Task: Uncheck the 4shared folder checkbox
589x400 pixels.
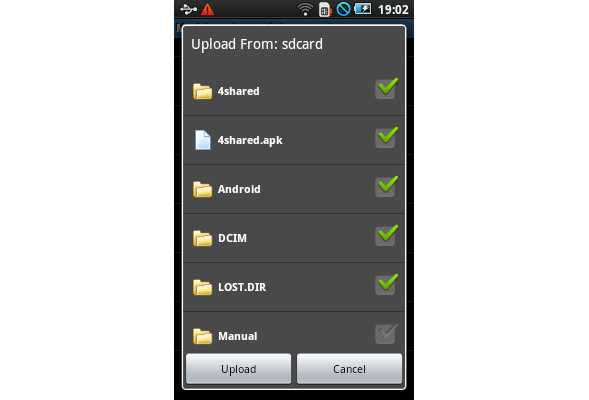Action: pyautogui.click(x=386, y=89)
